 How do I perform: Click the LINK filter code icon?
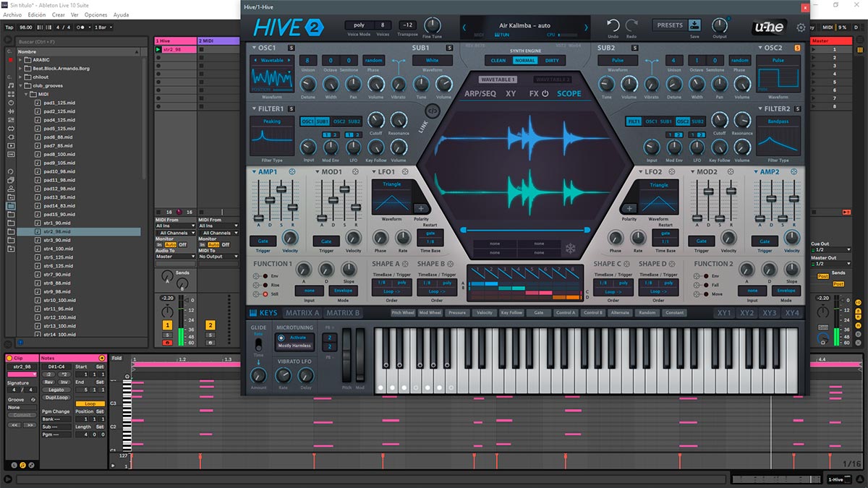pos(433,111)
